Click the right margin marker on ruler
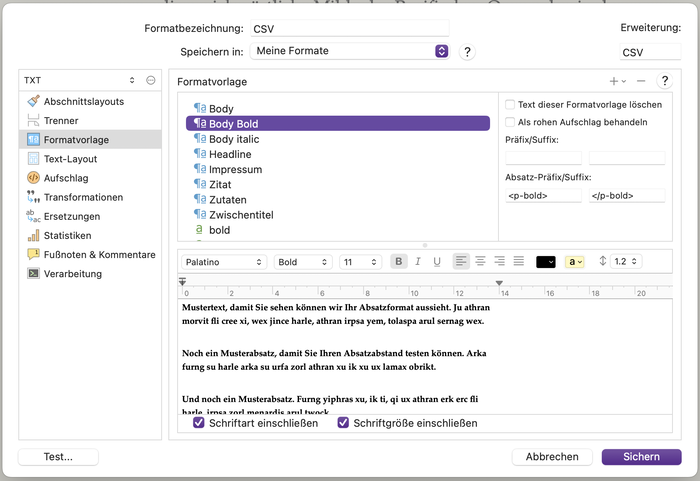The width and height of the screenshot is (700, 481). pyautogui.click(x=499, y=283)
